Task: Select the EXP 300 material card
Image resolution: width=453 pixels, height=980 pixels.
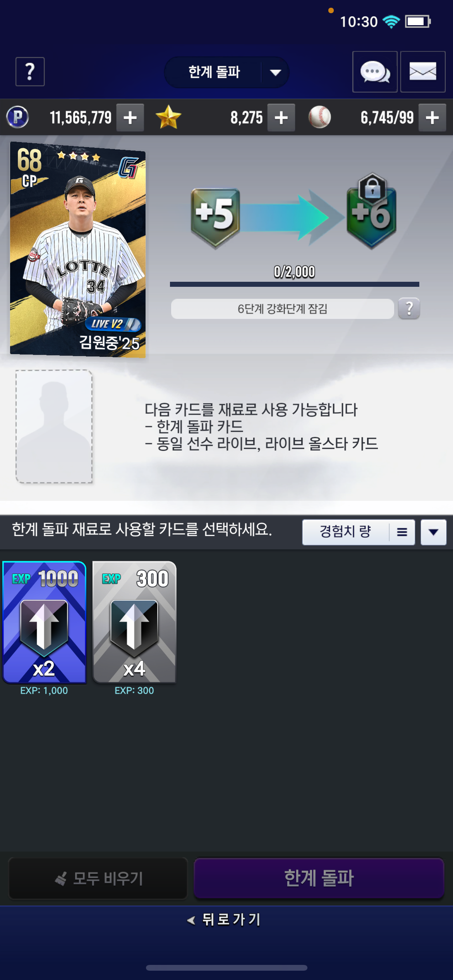Action: tap(134, 622)
